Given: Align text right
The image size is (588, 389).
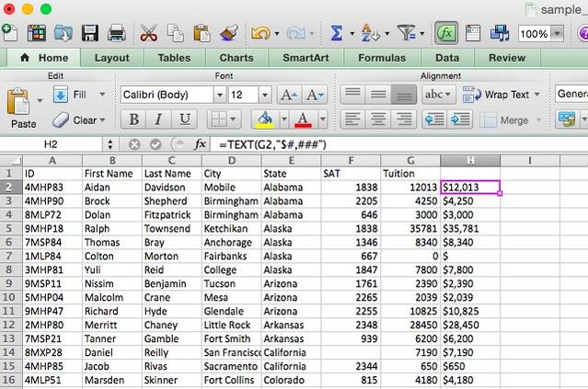Looking at the screenshot, I should (403, 120).
